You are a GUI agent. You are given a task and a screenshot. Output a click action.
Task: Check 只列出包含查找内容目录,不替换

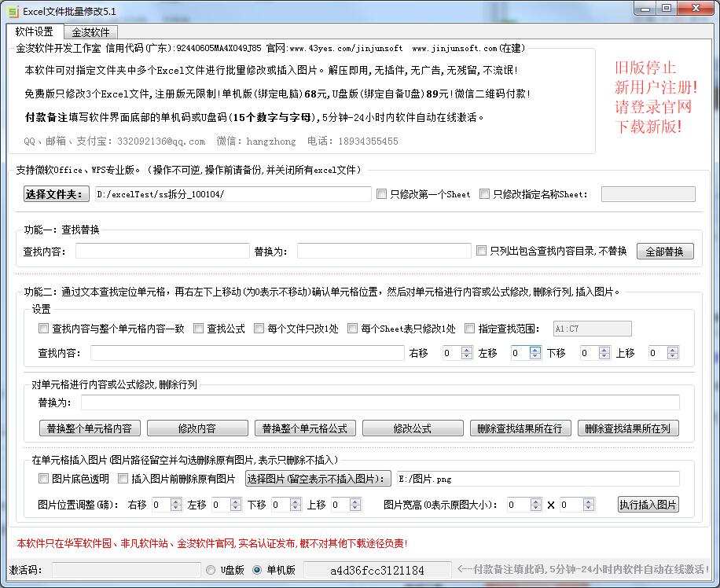[481, 250]
